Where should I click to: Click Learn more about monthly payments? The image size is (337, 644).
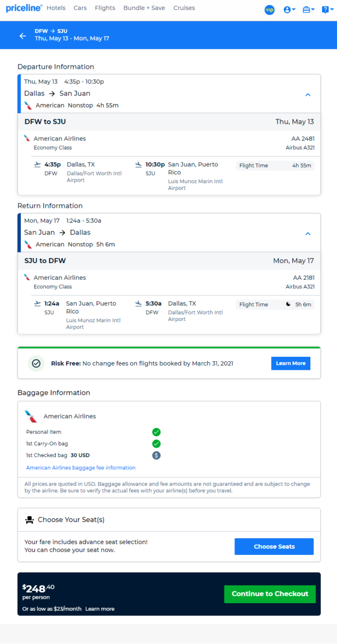(x=100, y=609)
